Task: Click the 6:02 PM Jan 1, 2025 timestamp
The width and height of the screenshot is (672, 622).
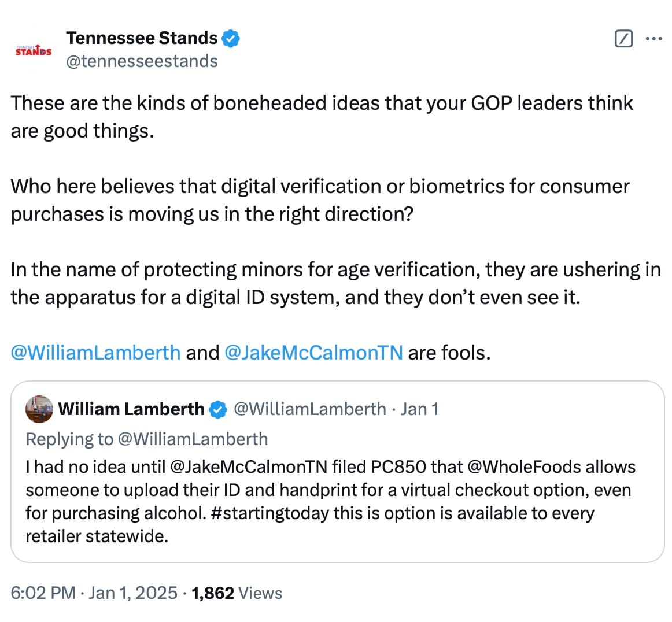Action: tap(94, 593)
